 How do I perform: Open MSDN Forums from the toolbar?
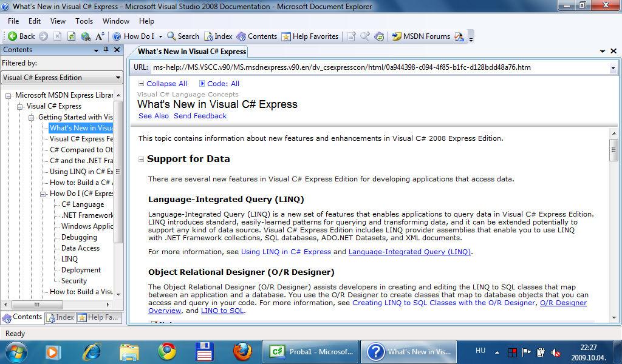pyautogui.click(x=421, y=36)
